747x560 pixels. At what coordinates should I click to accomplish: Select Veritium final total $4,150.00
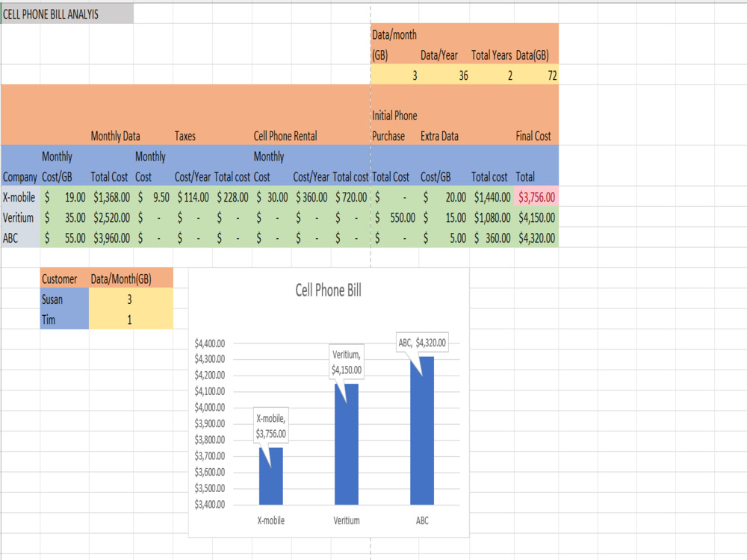pos(536,217)
